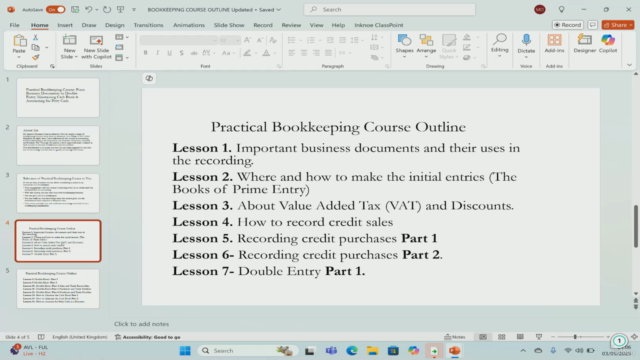Open the Inknoe ClassPoint tab
The image size is (640, 360).
click(x=379, y=25)
